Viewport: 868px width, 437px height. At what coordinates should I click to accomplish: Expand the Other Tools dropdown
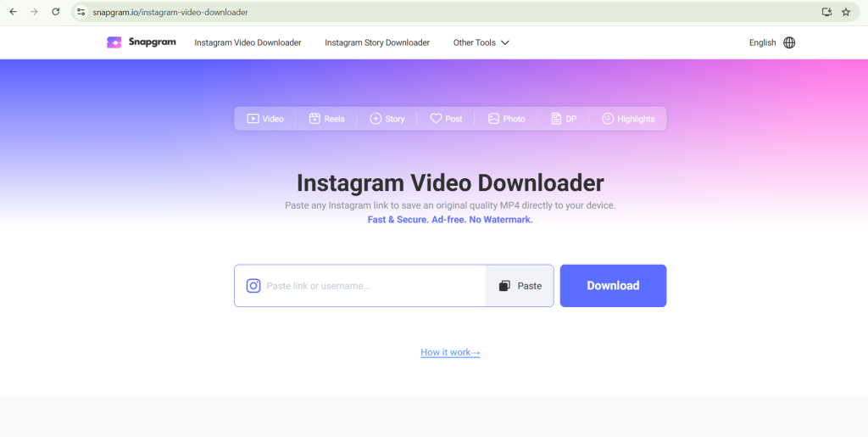pyautogui.click(x=481, y=42)
